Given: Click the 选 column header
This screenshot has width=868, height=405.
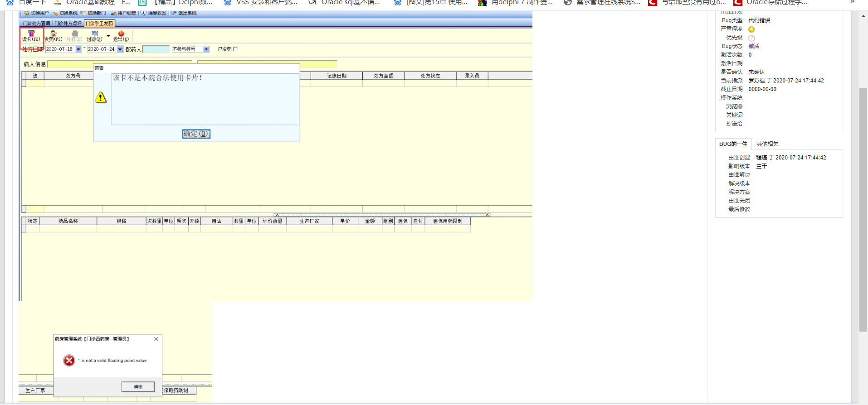Looking at the screenshot, I should coord(35,76).
